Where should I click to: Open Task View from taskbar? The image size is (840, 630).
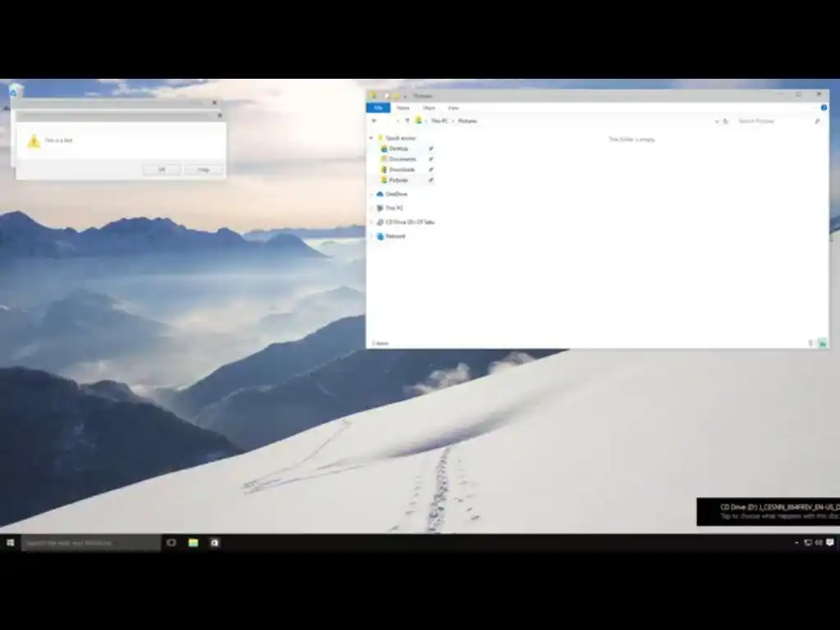(x=171, y=543)
